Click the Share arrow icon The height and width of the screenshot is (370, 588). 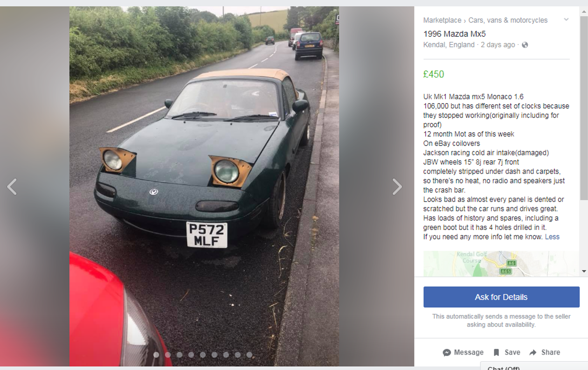click(x=533, y=352)
